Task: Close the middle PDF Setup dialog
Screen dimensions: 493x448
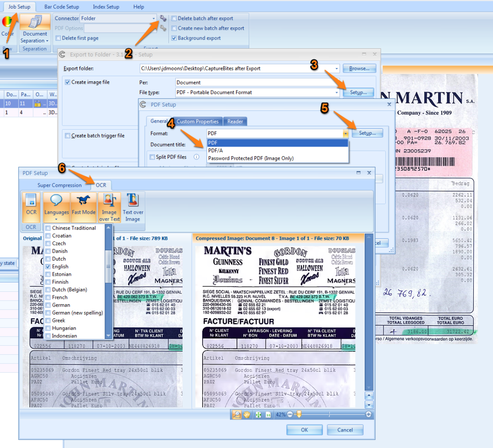Action: pos(389,104)
